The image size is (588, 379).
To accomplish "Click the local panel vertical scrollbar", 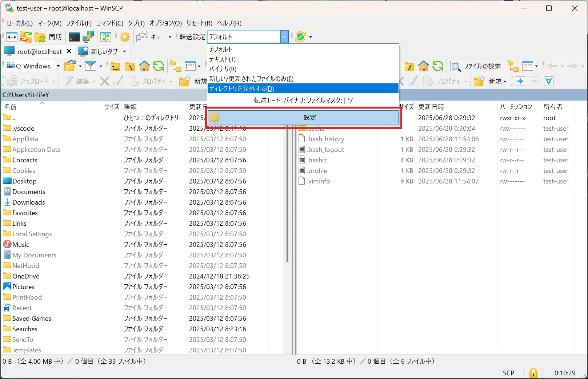I will click(x=287, y=193).
